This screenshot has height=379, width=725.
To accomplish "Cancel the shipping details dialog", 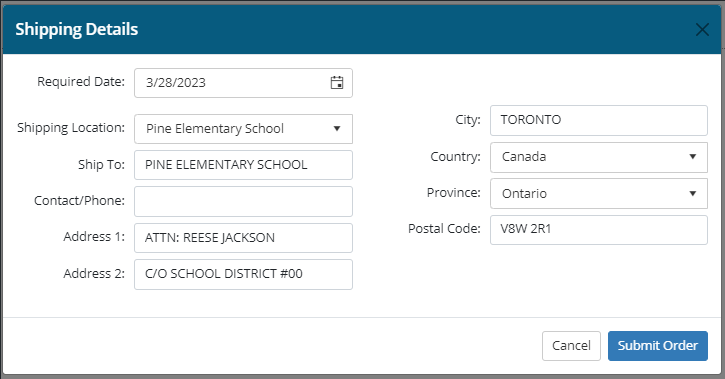I will point(571,346).
